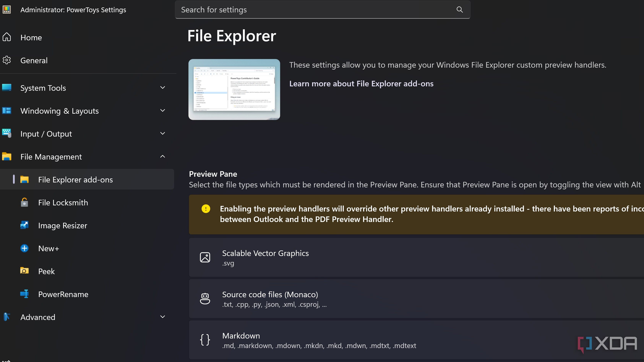Select File Explorer add-ons item
Screen dimensions: 644x362
coord(75,180)
